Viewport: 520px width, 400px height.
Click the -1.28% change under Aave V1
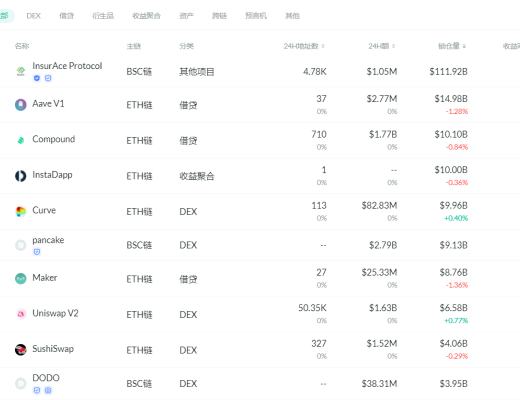coord(457,111)
